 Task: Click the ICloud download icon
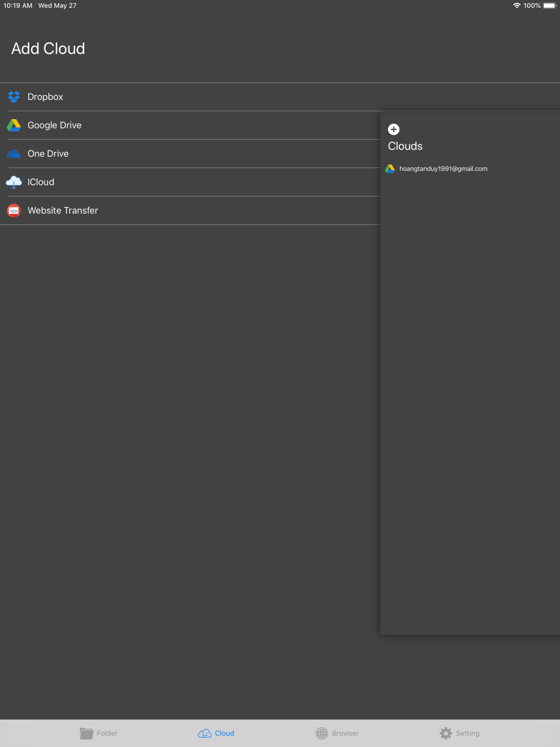pyautogui.click(x=14, y=182)
